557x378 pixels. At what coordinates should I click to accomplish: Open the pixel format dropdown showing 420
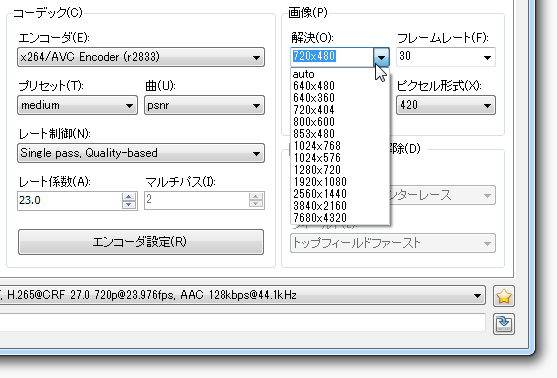point(446,105)
